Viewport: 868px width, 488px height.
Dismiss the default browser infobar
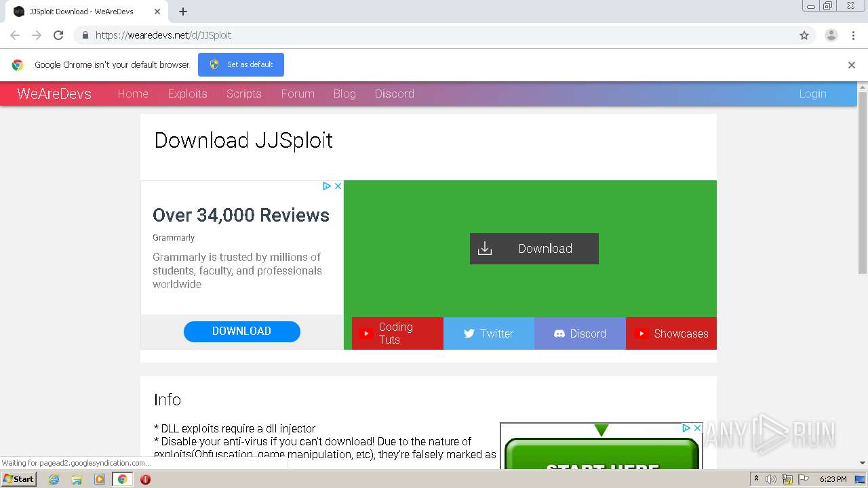coord(852,65)
